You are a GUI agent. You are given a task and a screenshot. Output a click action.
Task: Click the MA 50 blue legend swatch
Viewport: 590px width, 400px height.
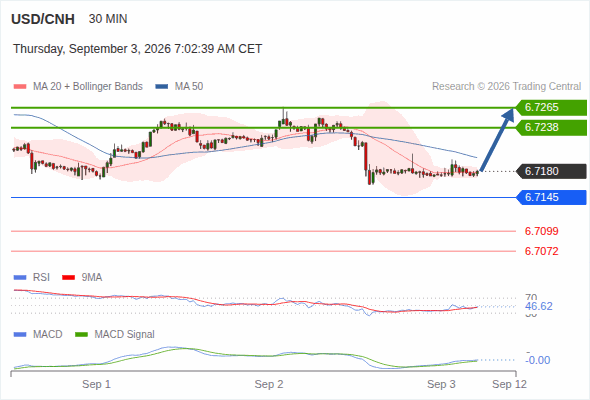point(162,87)
